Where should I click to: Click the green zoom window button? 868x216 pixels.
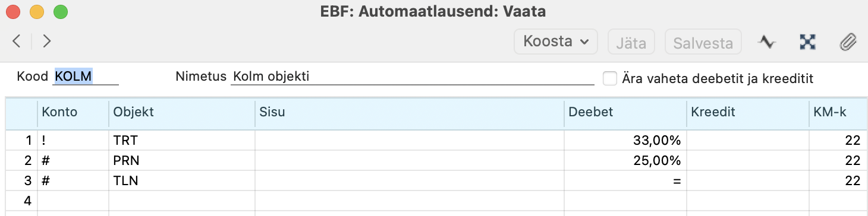(61, 11)
